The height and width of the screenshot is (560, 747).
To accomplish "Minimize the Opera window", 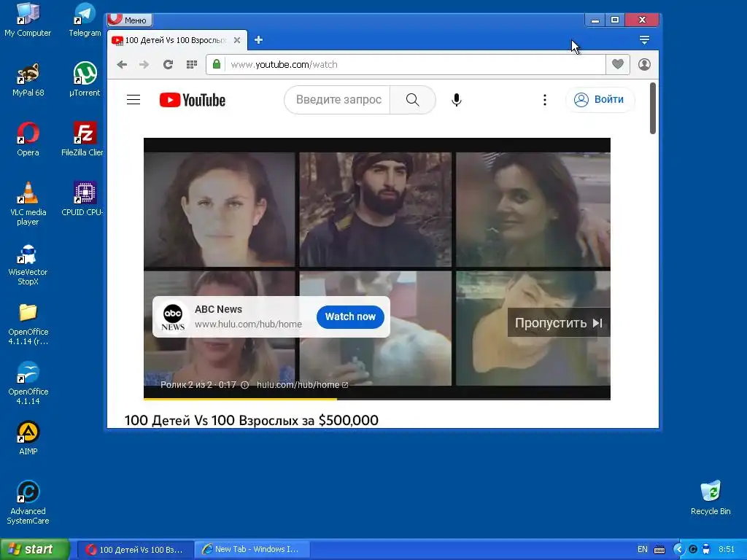I will click(x=595, y=20).
